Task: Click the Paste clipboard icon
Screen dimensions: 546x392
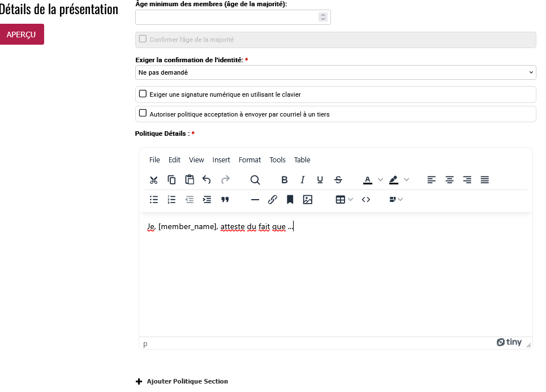Action: click(190, 180)
